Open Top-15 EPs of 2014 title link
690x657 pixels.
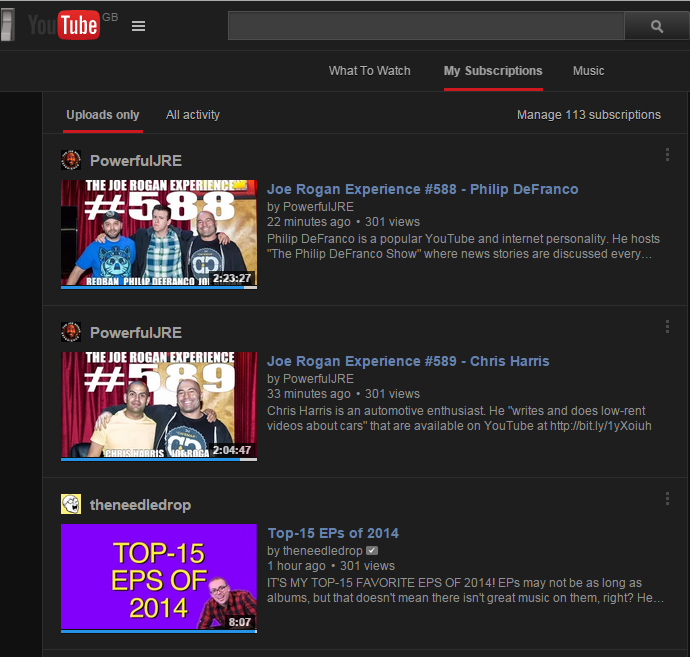[333, 533]
